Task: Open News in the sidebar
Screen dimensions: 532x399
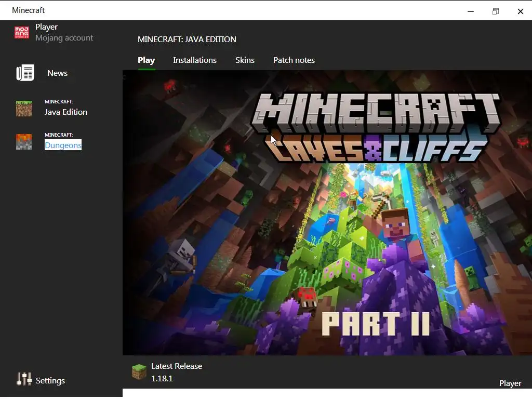Action: tap(57, 73)
